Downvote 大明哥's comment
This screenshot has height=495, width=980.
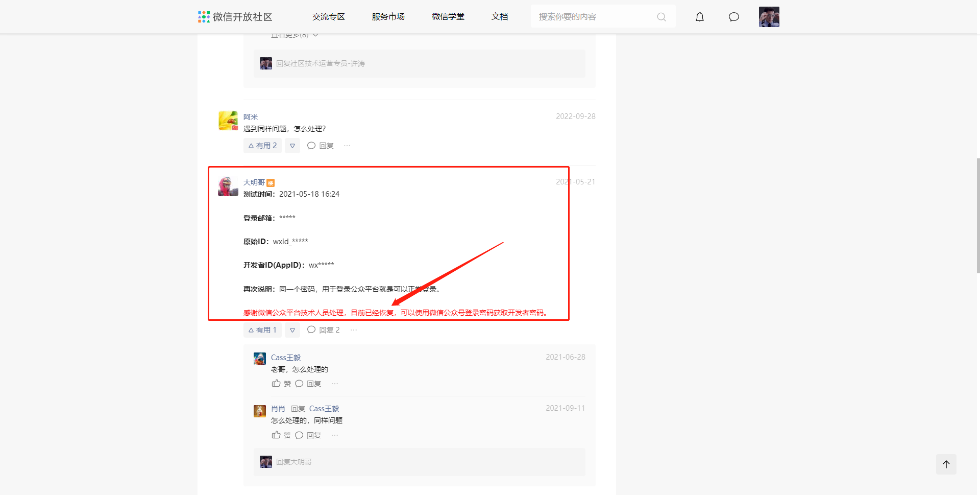(x=292, y=330)
